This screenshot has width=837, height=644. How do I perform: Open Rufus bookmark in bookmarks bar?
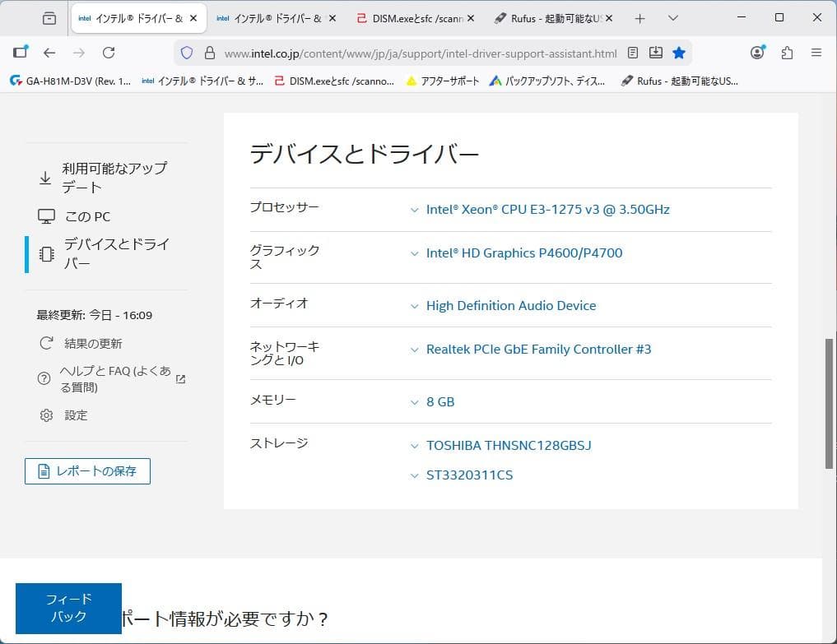680,81
